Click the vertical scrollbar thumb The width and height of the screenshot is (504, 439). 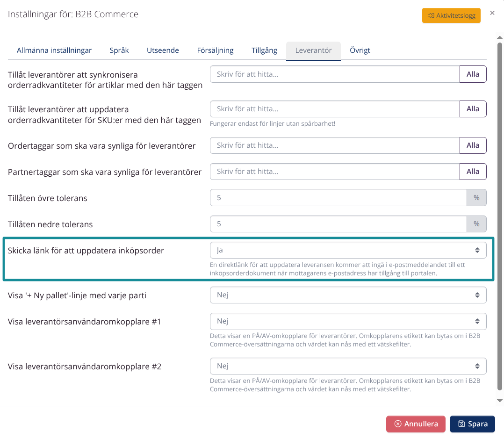[499, 216]
